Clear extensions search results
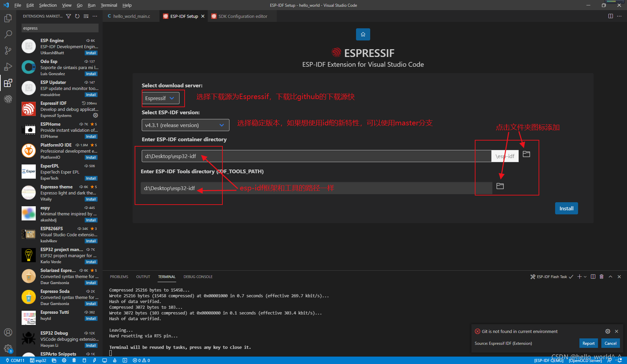627x364 pixels. point(86,16)
